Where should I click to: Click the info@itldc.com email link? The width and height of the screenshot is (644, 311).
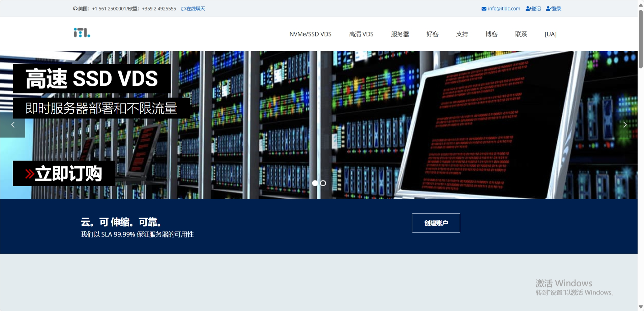point(503,8)
